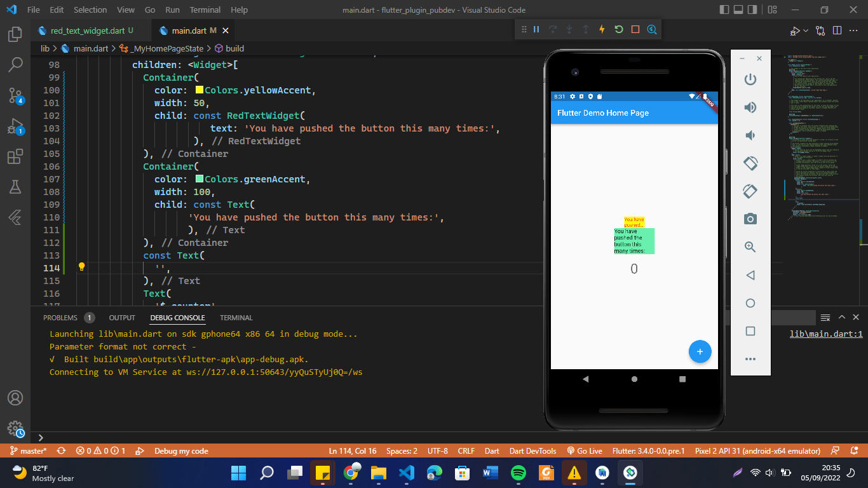Open the Accounts menu icon

[15, 398]
